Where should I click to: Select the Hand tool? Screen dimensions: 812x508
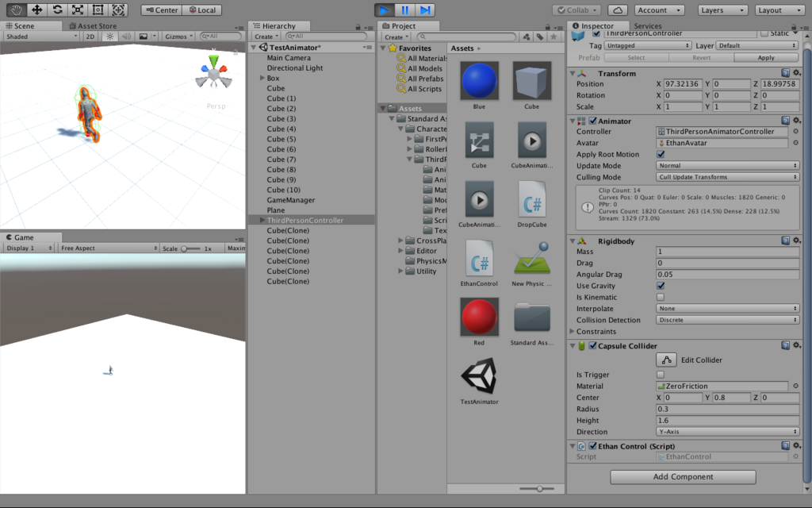(16, 10)
